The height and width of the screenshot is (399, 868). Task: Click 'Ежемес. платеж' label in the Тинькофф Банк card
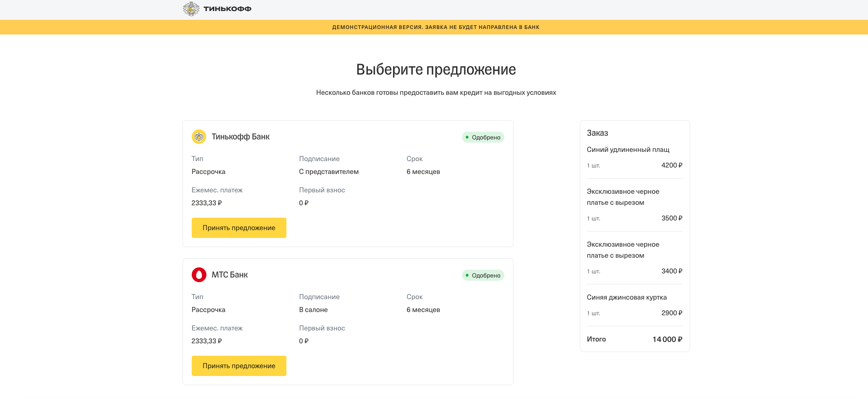[x=217, y=190]
